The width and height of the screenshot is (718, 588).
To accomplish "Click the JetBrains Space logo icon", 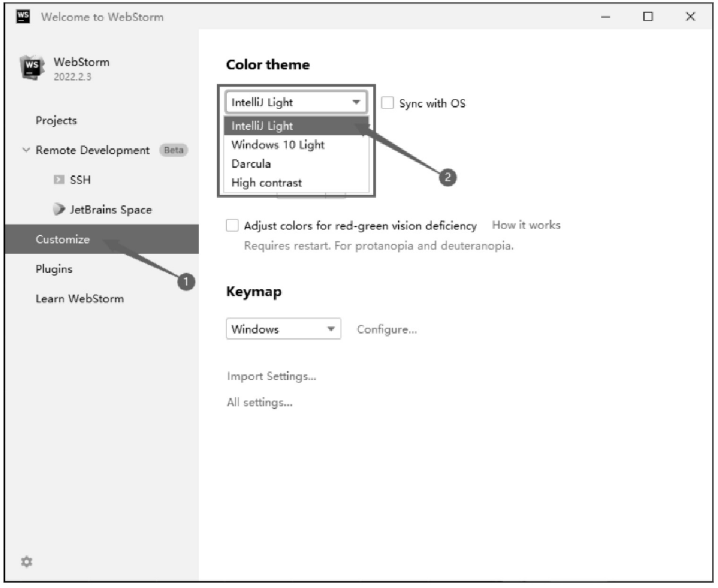I will 59,209.
